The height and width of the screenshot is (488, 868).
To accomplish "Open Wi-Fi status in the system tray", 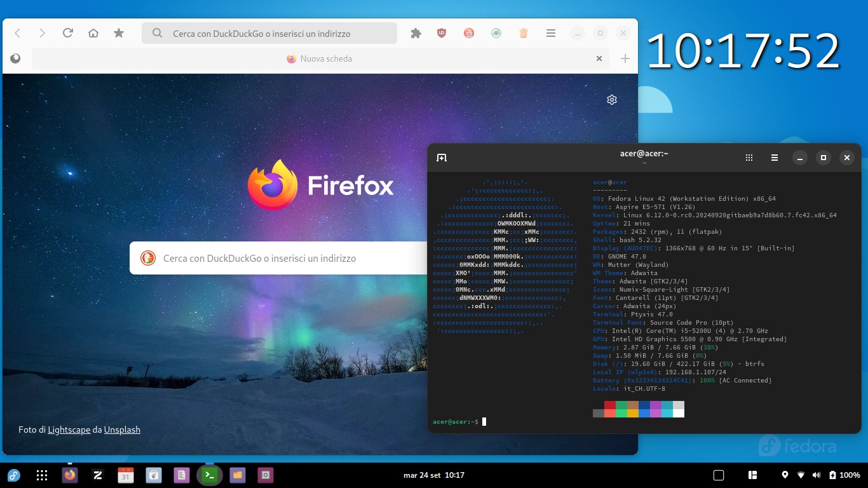I will 801,475.
